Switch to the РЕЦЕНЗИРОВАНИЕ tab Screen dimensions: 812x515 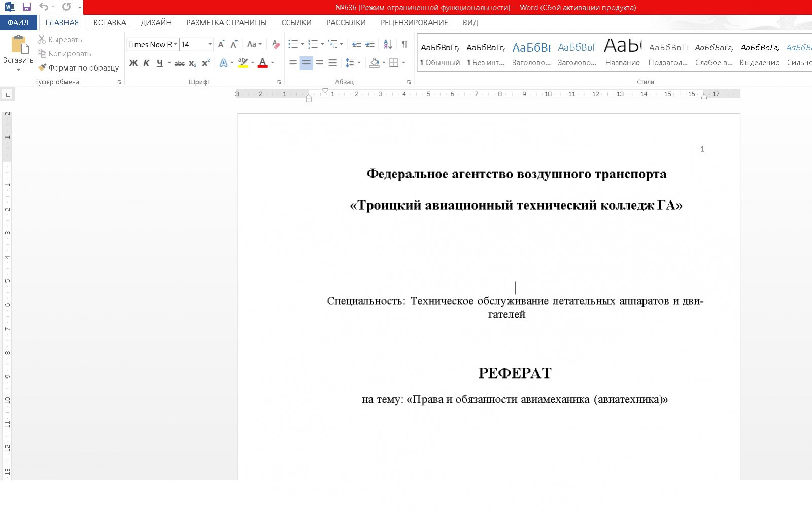tap(414, 23)
